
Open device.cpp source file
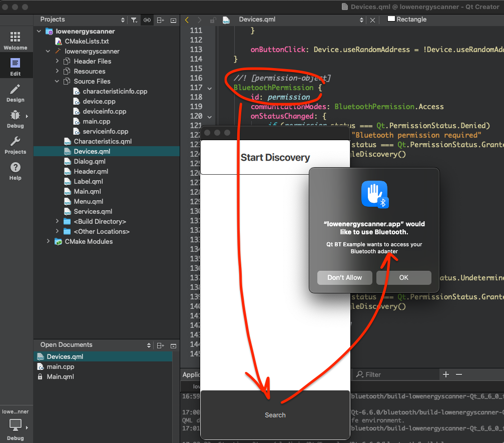[99, 101]
